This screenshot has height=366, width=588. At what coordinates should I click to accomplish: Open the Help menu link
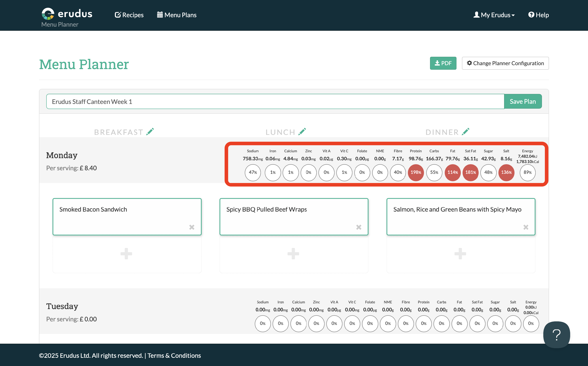click(x=539, y=15)
